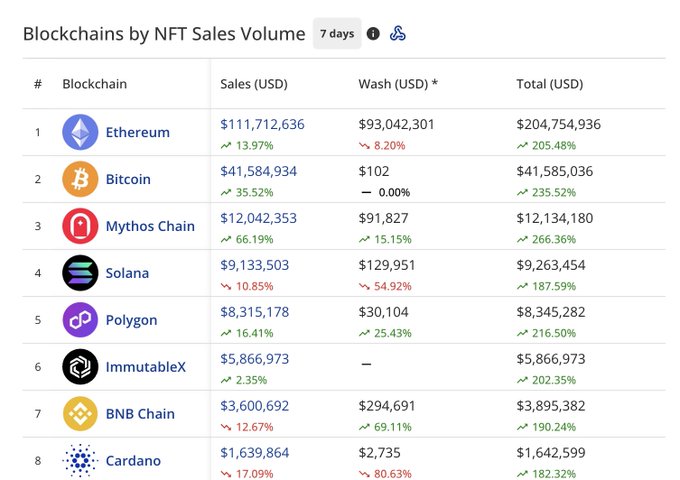Click Cardano total $1,642,599
680x480 pixels.
[x=551, y=452]
